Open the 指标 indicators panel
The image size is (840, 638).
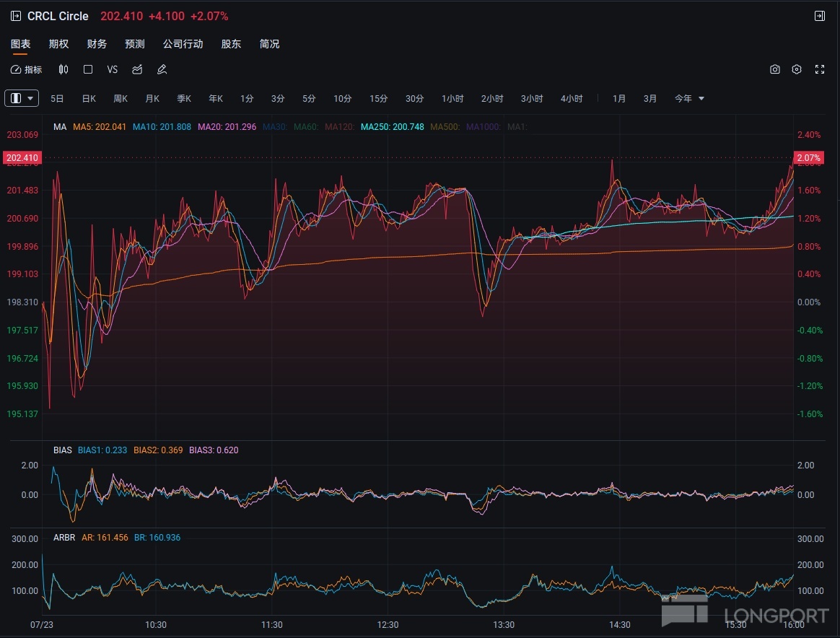click(x=27, y=70)
